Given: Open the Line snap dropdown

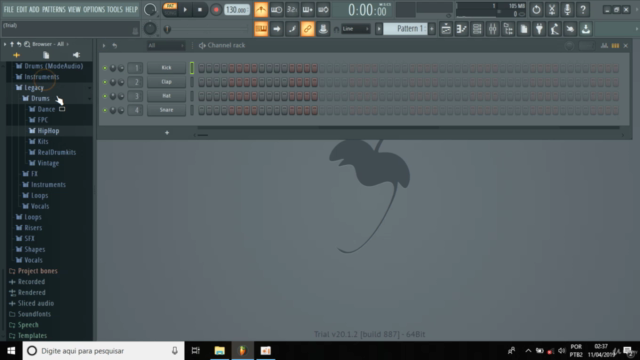Looking at the screenshot, I should point(356,29).
